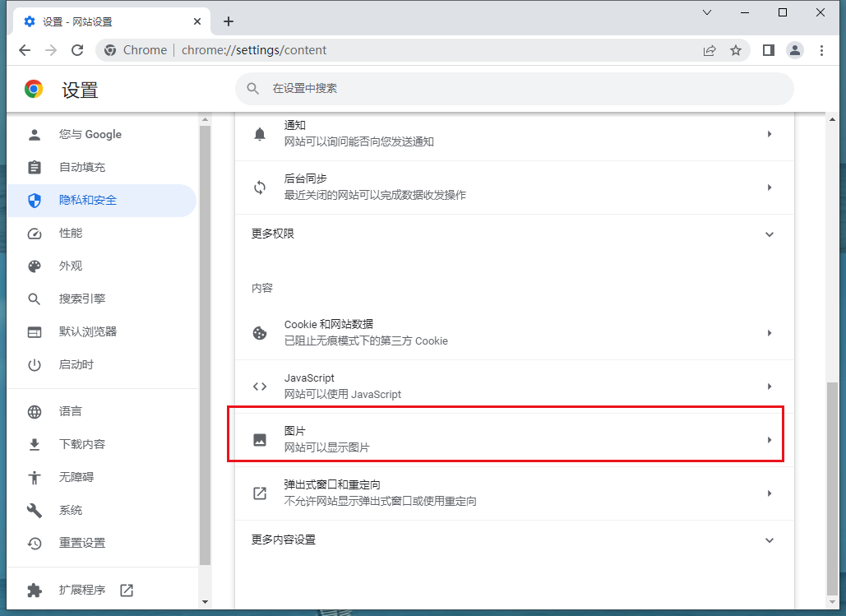Image resolution: width=846 pixels, height=616 pixels.
Task: Open 下载内容 in the sidebar
Action: pos(82,444)
